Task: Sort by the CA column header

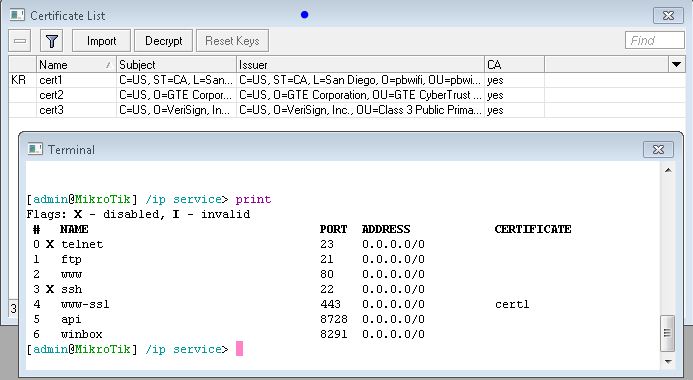Action: click(x=514, y=65)
